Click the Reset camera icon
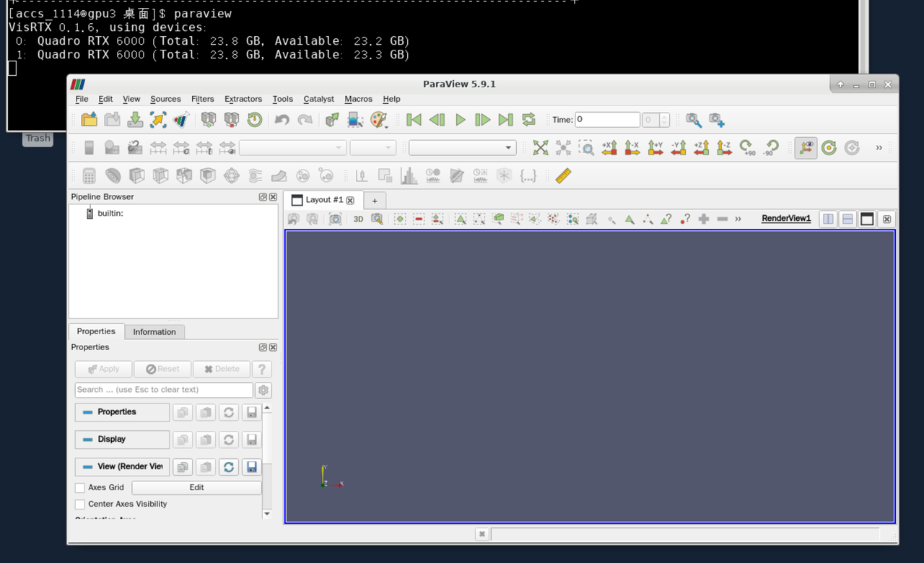The image size is (924, 563). [x=540, y=148]
